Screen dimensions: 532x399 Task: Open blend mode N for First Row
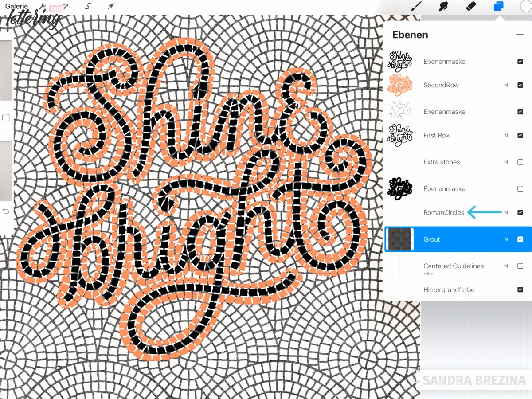(506, 135)
